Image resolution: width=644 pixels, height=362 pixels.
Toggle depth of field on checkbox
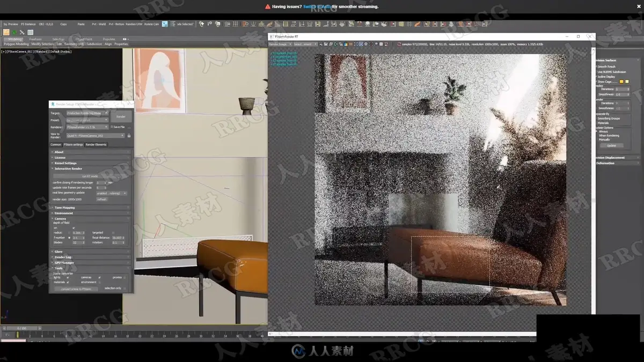(x=74, y=228)
